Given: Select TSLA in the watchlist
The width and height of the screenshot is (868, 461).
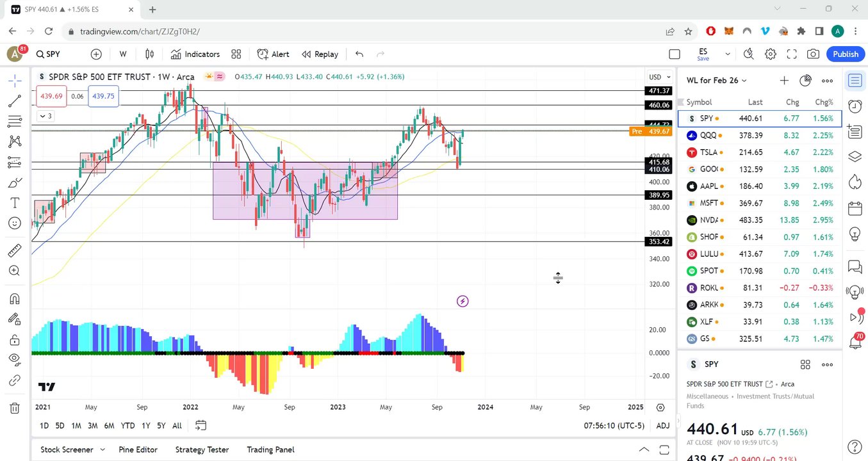Looking at the screenshot, I should coord(760,152).
